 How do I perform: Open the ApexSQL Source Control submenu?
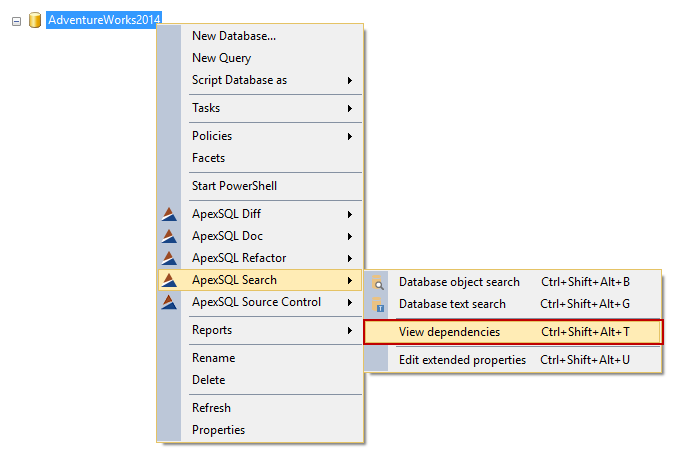(260, 302)
